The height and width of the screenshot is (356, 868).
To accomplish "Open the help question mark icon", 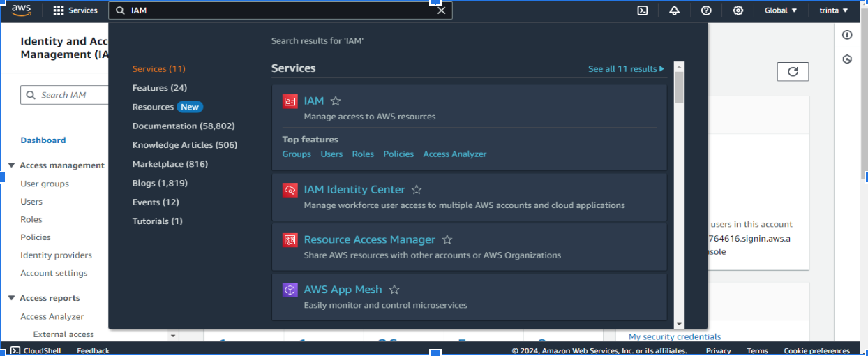I will click(x=706, y=10).
